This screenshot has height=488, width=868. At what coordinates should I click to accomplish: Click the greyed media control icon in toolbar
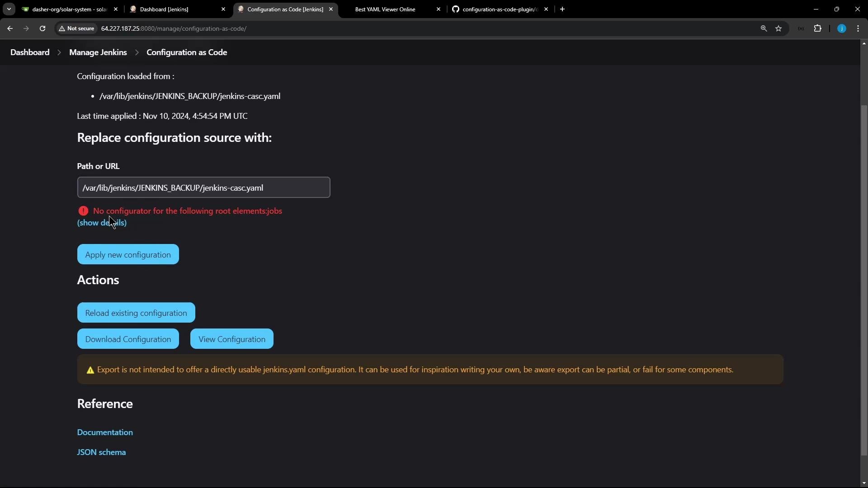(x=801, y=28)
